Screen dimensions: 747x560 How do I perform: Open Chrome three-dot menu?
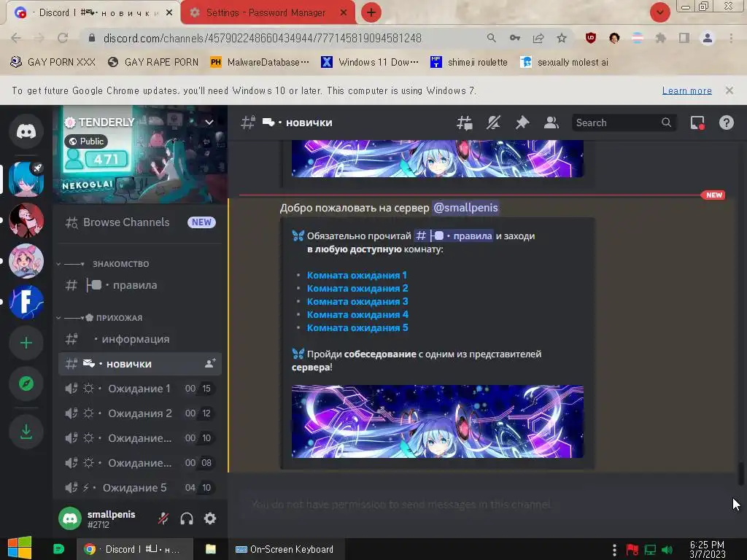pyautogui.click(x=731, y=38)
